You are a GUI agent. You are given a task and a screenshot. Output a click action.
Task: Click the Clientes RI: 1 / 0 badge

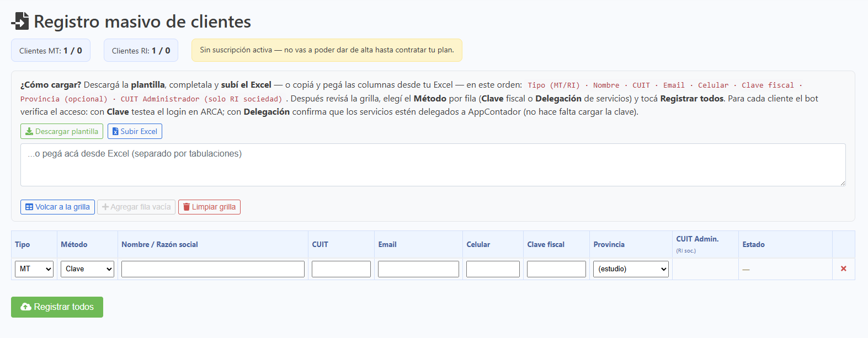(x=141, y=50)
